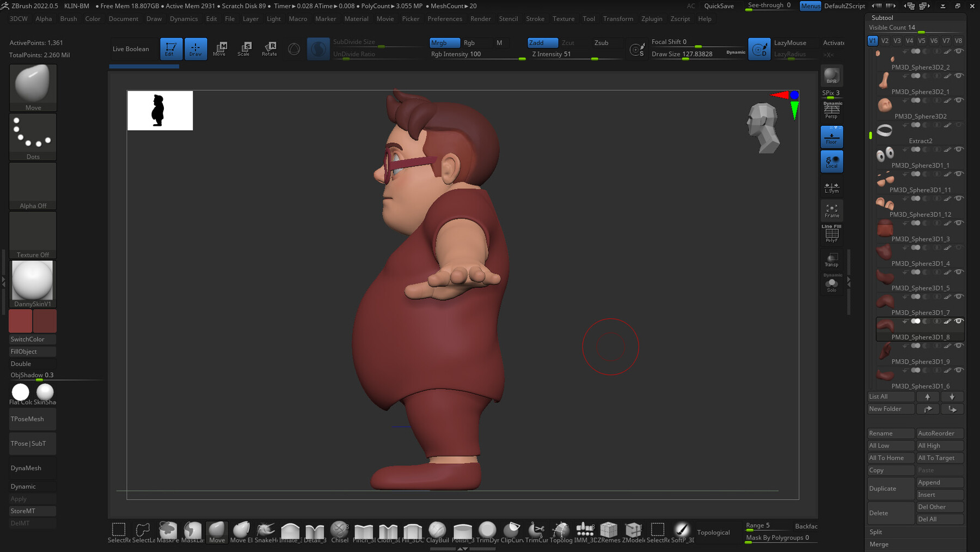Click the Frame view icon
The width and height of the screenshot is (980, 552).
pyautogui.click(x=831, y=211)
